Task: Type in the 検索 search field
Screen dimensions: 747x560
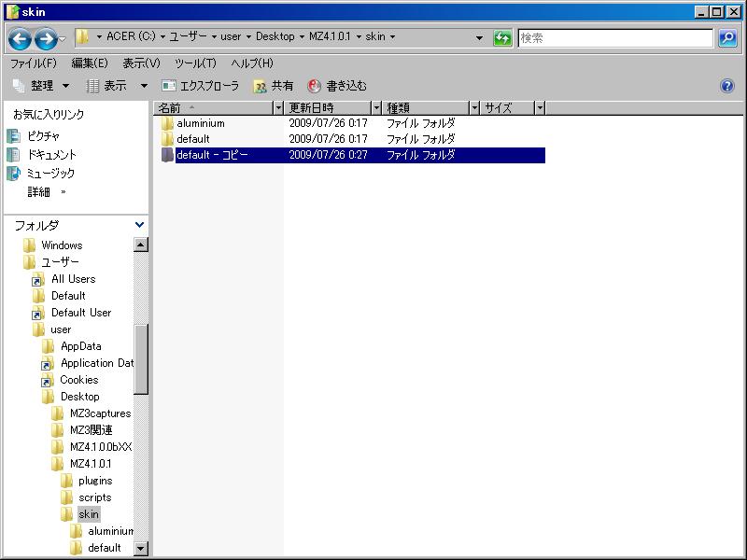Action: pyautogui.click(x=616, y=38)
